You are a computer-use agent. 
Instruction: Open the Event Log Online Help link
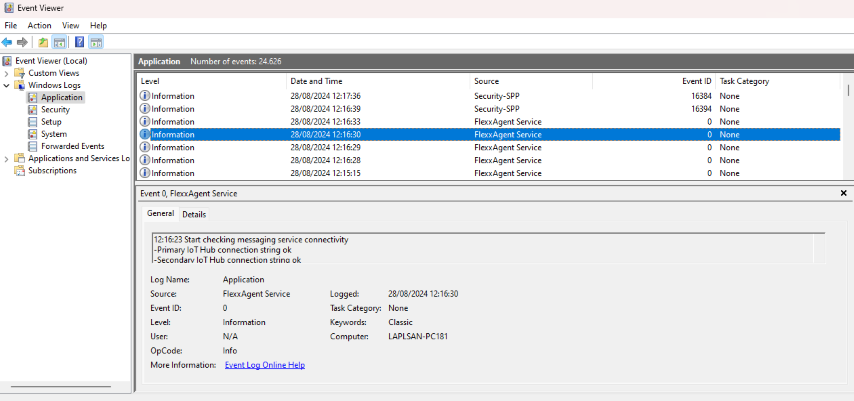265,365
